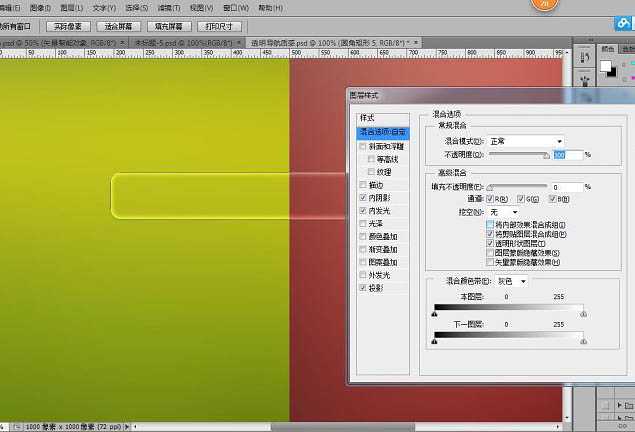Expand the folder group arrow in layers panel
The height and width of the screenshot is (432, 635).
[620, 405]
